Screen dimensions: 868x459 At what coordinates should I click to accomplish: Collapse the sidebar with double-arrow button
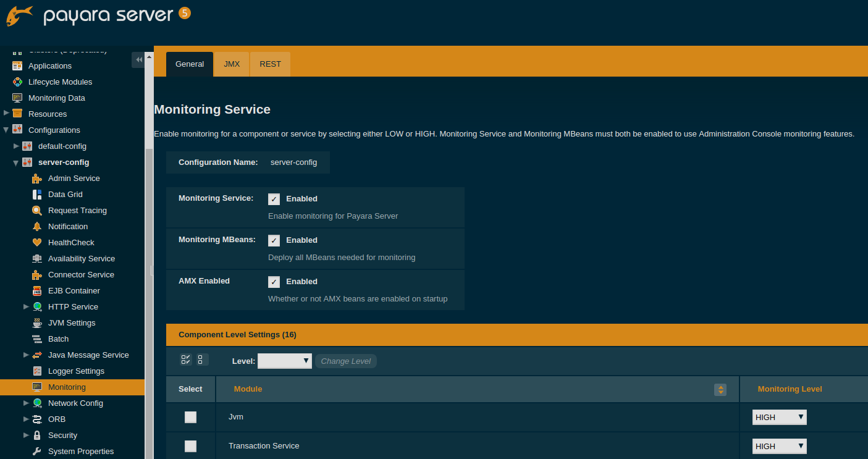(x=138, y=59)
